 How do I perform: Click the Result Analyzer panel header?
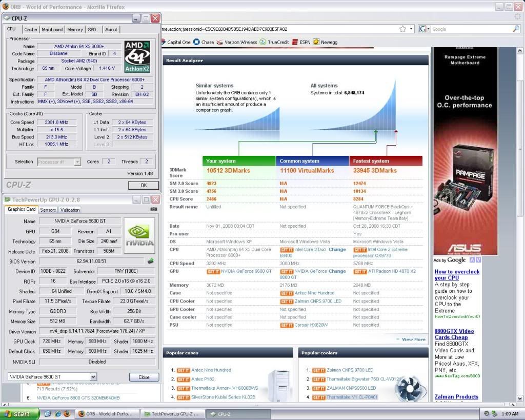tap(296, 61)
